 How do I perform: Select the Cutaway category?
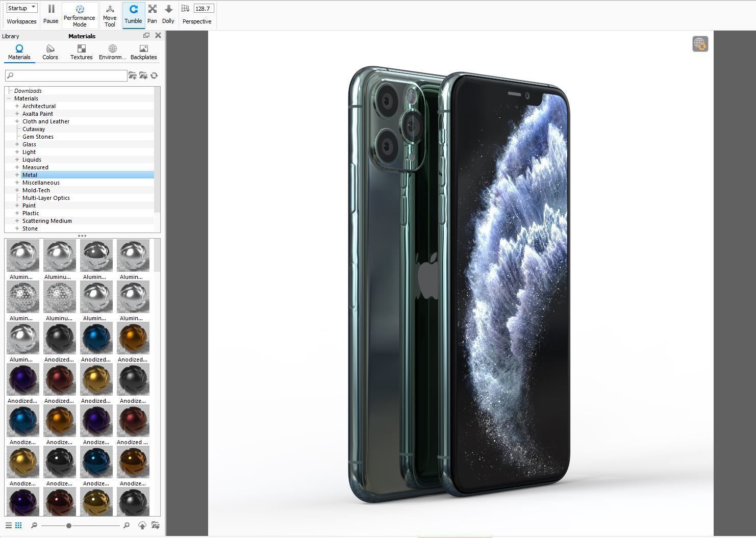34,129
